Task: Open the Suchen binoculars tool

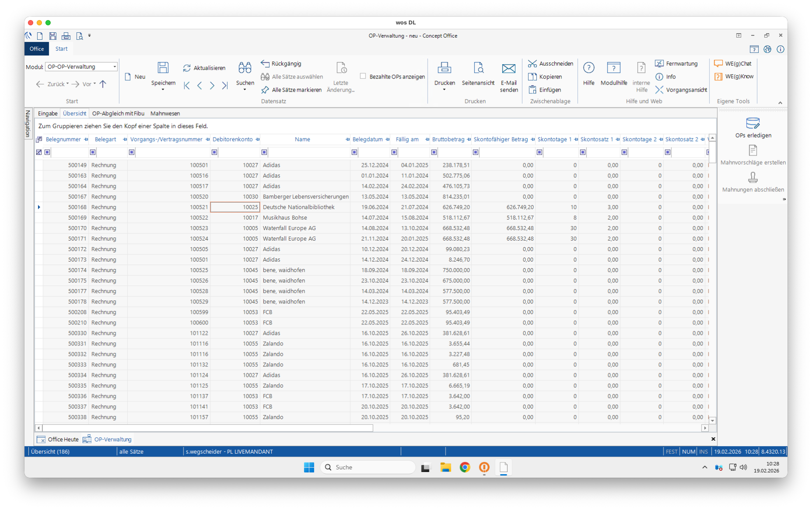Action: point(245,68)
